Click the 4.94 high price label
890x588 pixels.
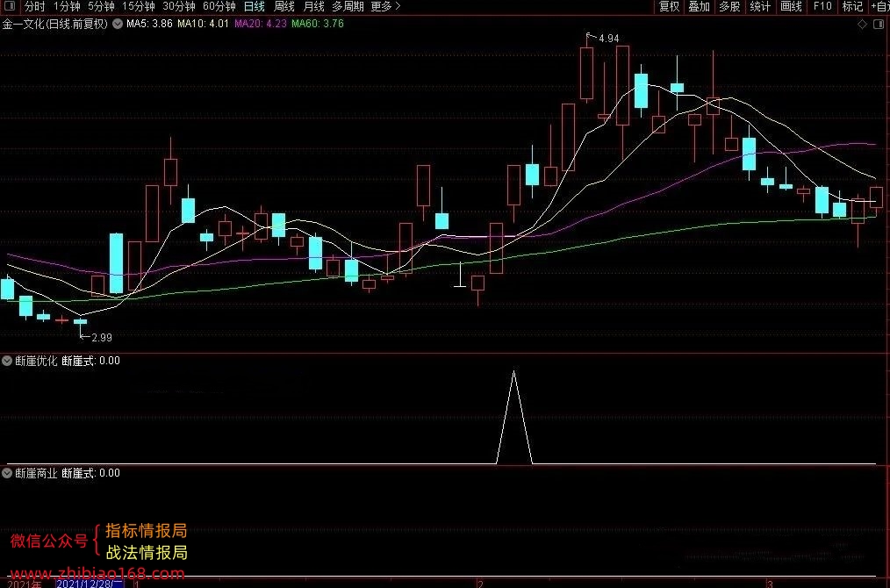(608, 39)
